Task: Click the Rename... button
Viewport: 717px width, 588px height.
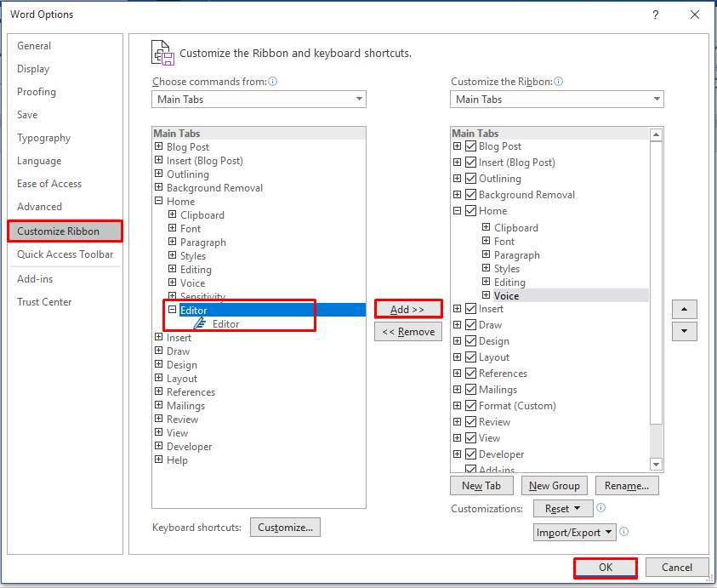Action: [627, 486]
